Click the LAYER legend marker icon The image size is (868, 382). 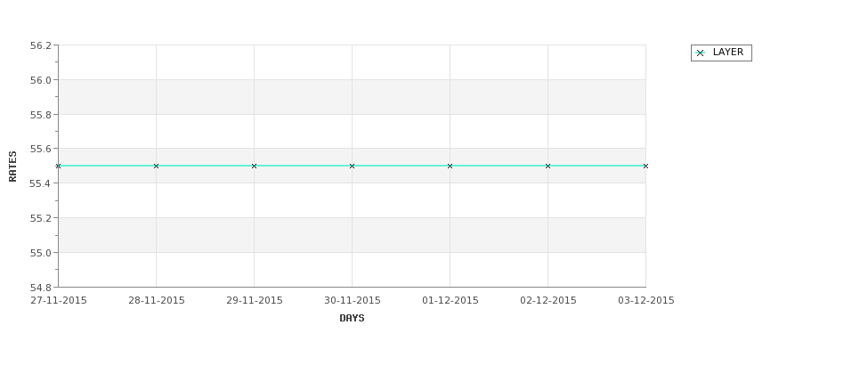coord(700,53)
